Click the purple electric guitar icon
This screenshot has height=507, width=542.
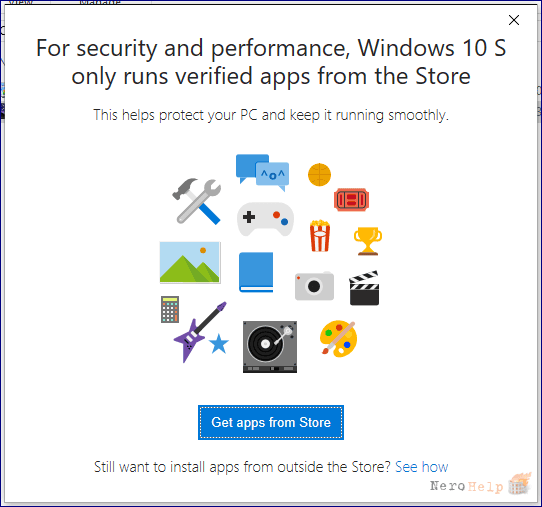(200, 332)
